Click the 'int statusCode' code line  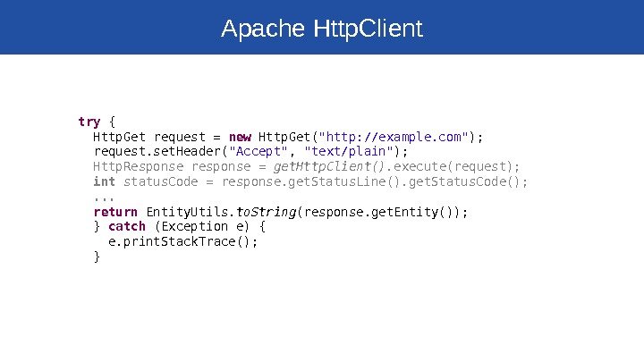click(x=310, y=181)
